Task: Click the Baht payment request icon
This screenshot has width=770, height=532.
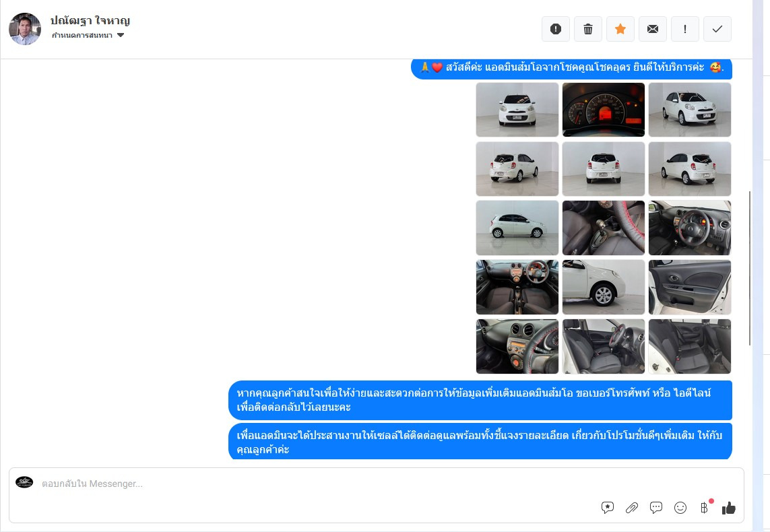Action: 705,508
